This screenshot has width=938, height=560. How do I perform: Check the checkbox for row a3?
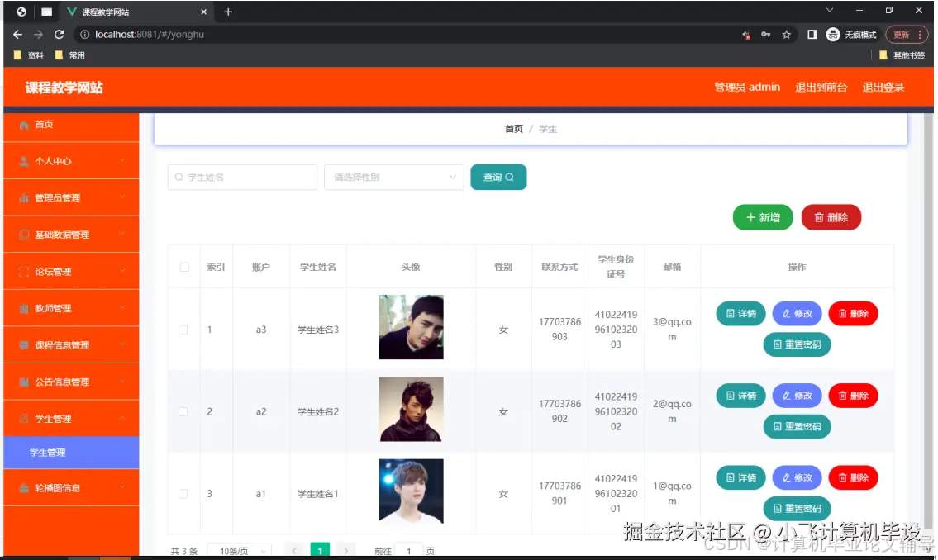(x=183, y=330)
